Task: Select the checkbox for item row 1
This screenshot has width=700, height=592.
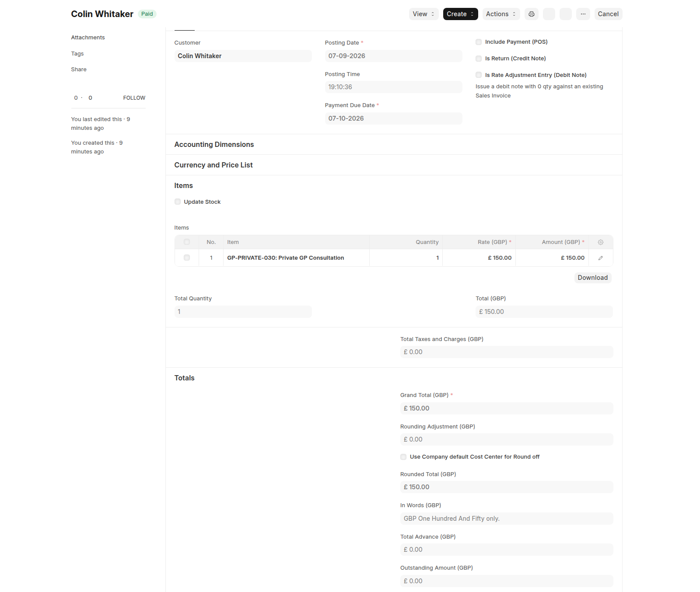Action: click(x=187, y=258)
